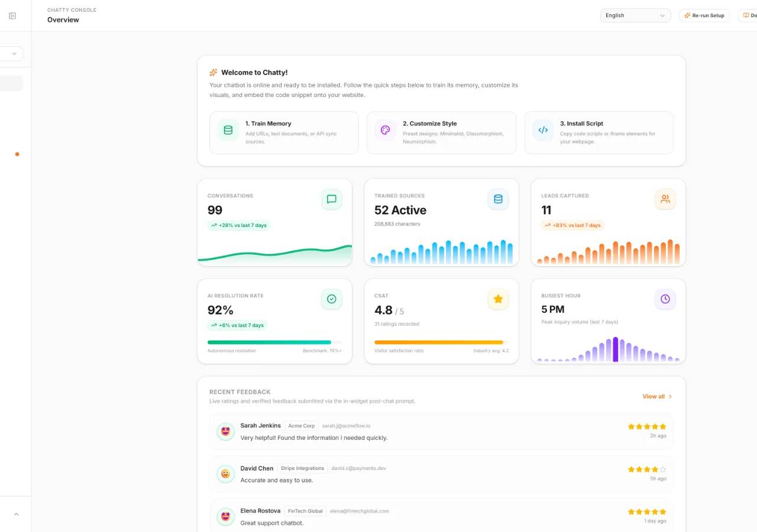Viewport: 757px width, 532px height.
Task: Open the Docs button in header
Action: coord(748,15)
